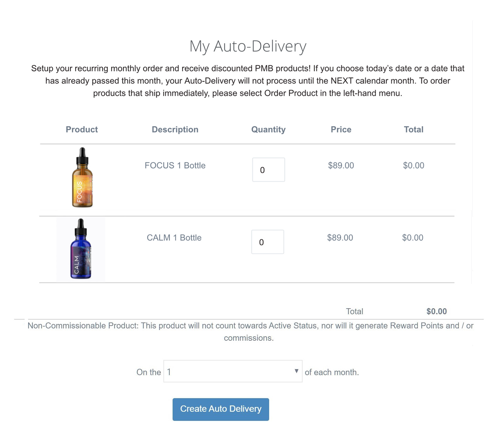Click the FOCUS row total $0.00
This screenshot has height=448, width=496.
coord(414,165)
